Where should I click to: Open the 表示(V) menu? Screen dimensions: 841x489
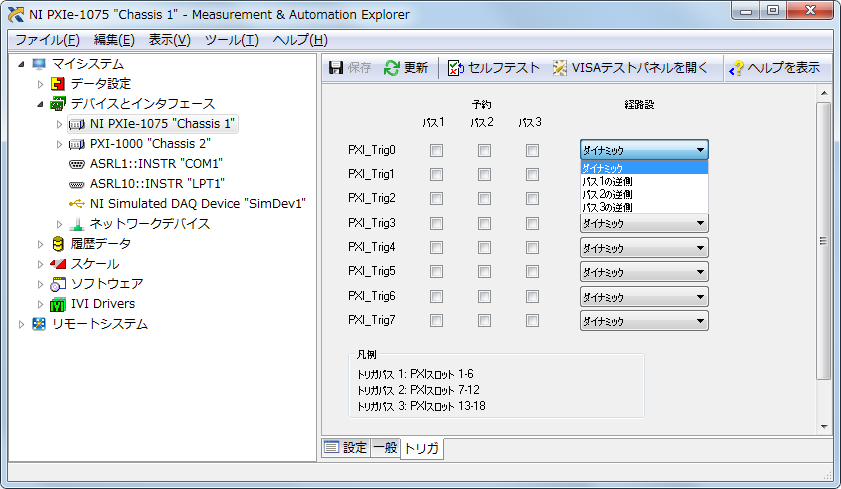tap(169, 40)
